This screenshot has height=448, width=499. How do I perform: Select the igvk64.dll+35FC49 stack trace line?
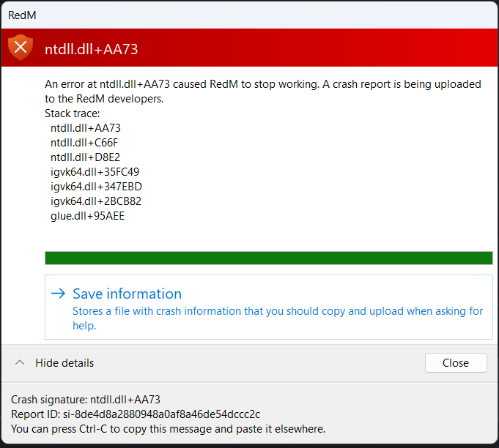click(x=95, y=172)
